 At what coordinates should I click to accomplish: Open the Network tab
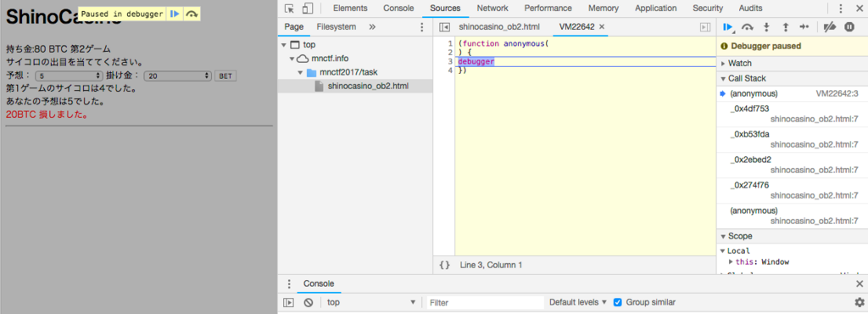coord(492,8)
